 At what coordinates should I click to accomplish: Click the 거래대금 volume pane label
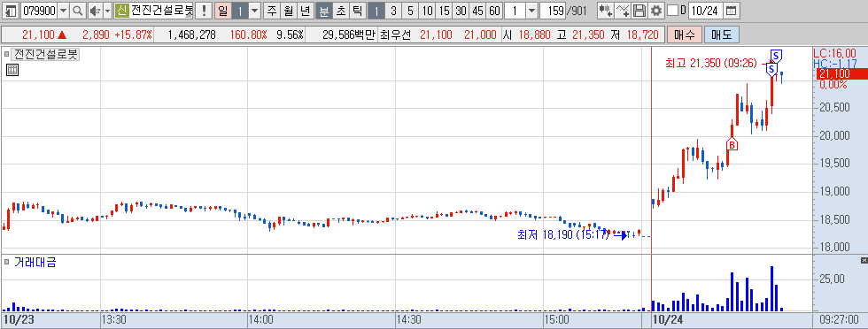click(35, 262)
